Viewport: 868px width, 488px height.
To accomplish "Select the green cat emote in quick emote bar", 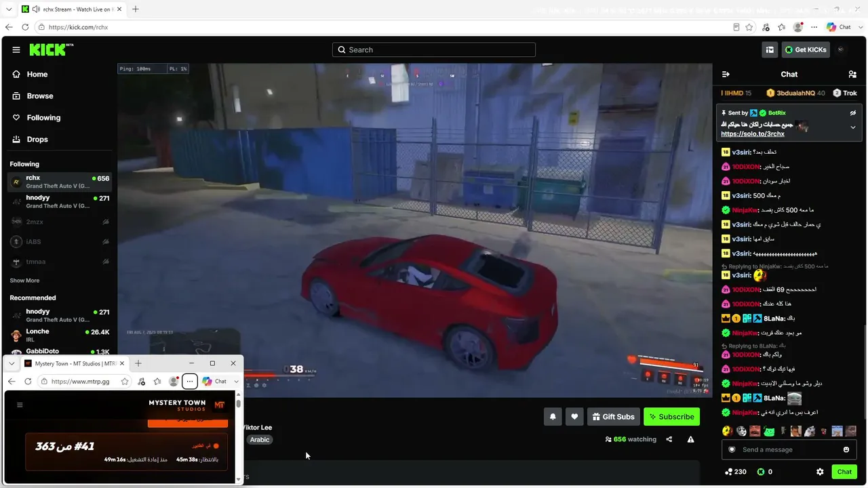I will (x=769, y=431).
